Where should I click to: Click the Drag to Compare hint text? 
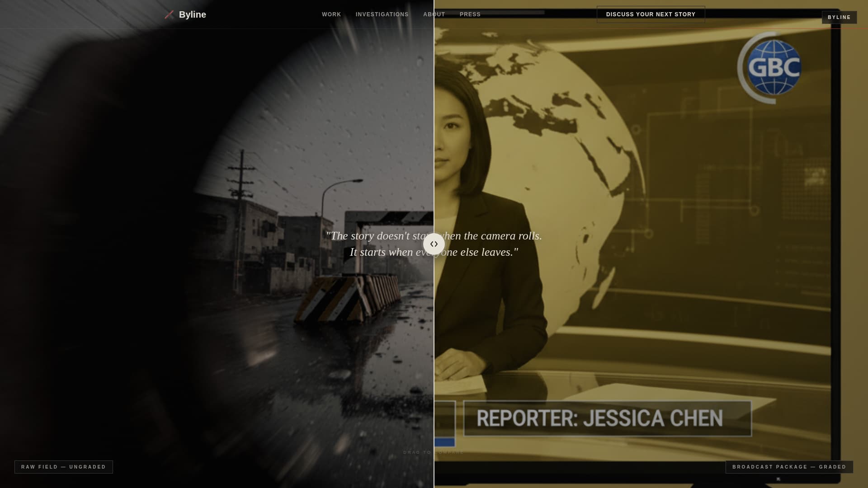434,452
